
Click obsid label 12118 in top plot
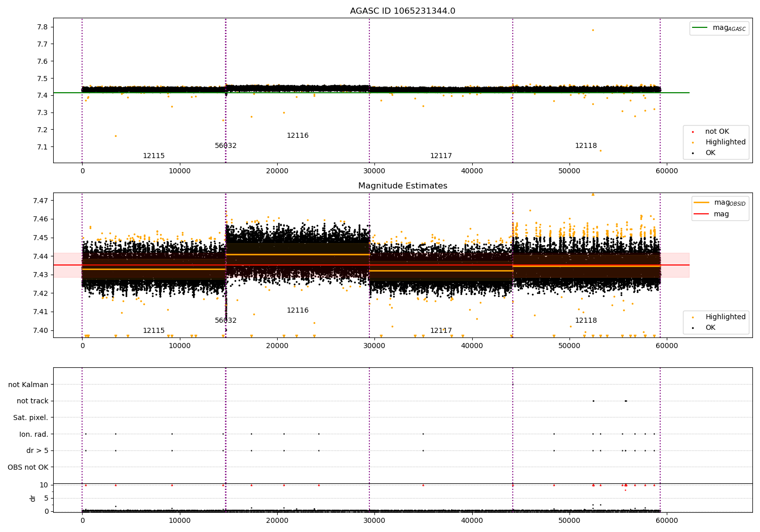pos(586,145)
